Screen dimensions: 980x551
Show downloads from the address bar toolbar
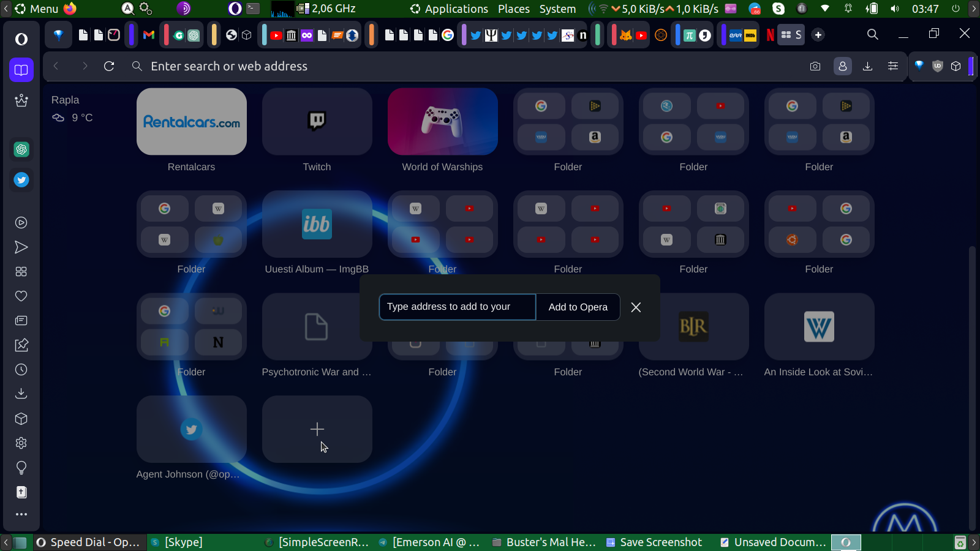coord(867,66)
